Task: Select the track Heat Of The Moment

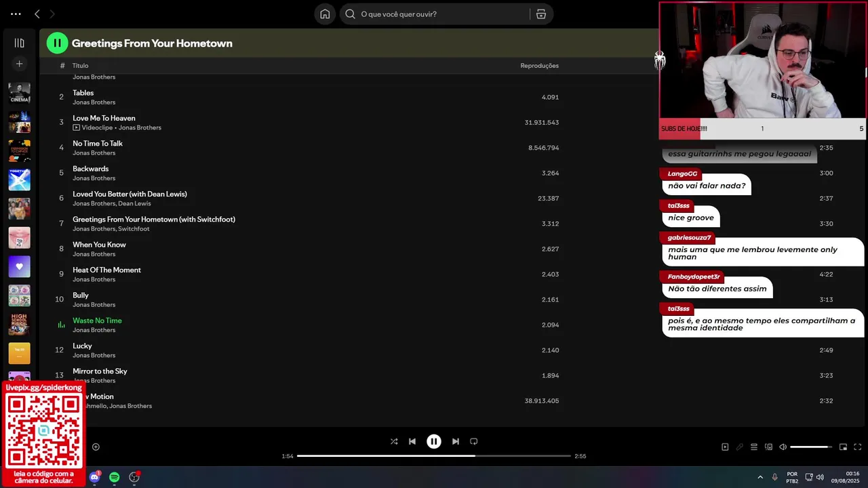Action: (x=106, y=270)
